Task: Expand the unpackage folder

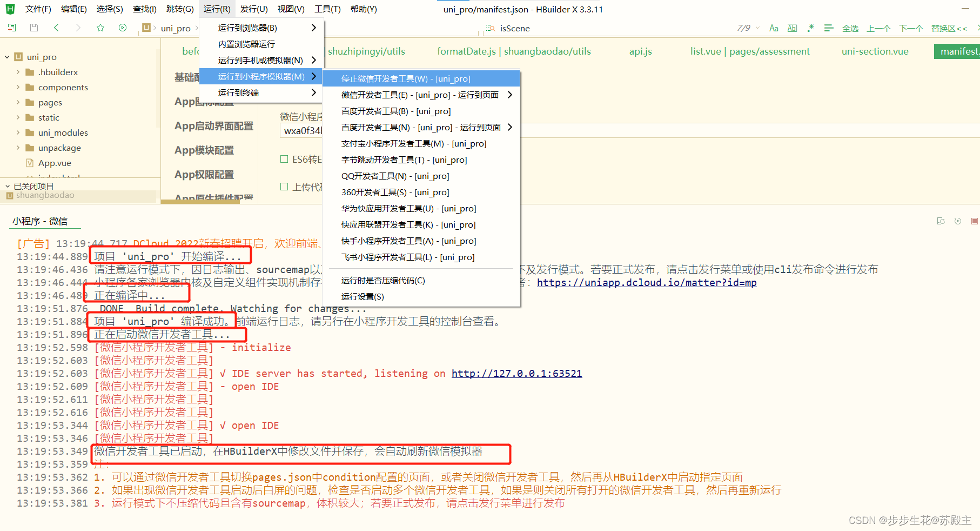Action: tap(18, 148)
